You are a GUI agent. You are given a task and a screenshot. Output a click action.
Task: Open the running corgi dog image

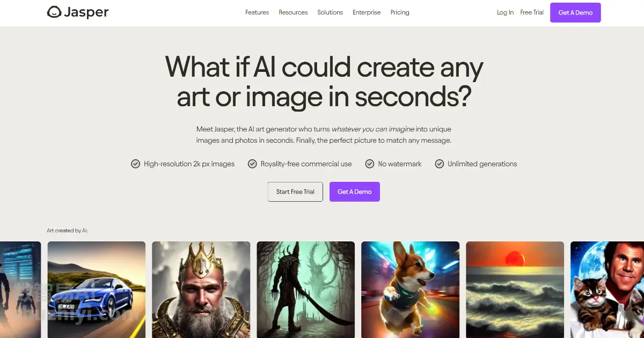[410, 290]
